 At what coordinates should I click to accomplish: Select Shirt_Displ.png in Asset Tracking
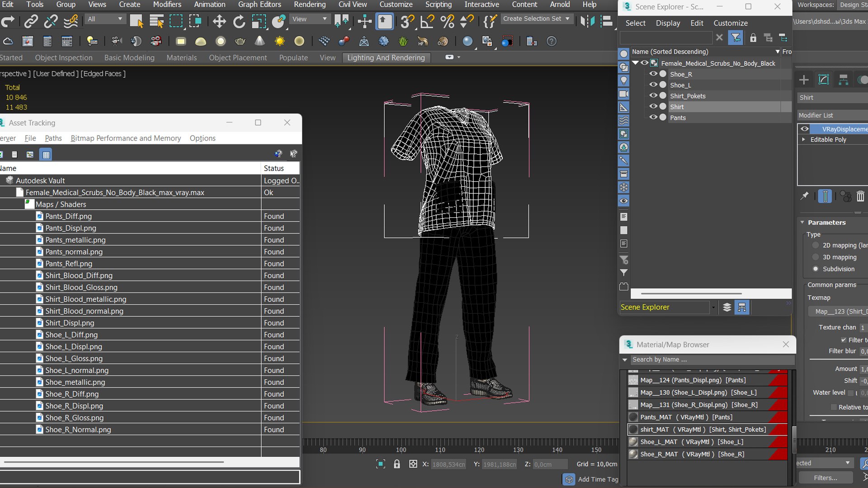70,323
